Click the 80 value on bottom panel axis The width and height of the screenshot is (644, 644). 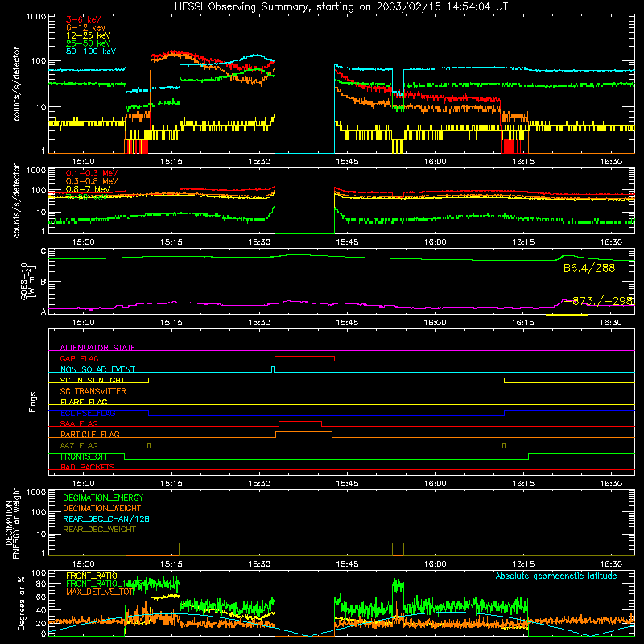coord(42,584)
